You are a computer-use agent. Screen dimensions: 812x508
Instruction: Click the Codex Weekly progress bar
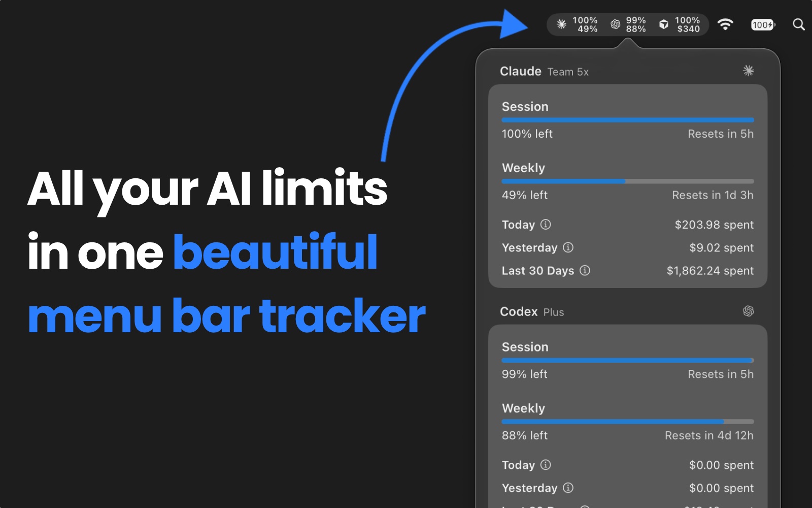[x=628, y=422]
